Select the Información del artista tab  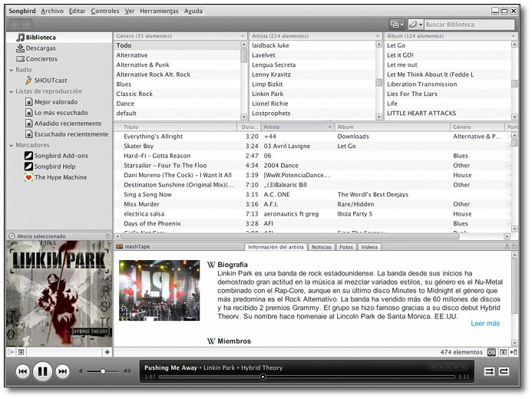[276, 247]
